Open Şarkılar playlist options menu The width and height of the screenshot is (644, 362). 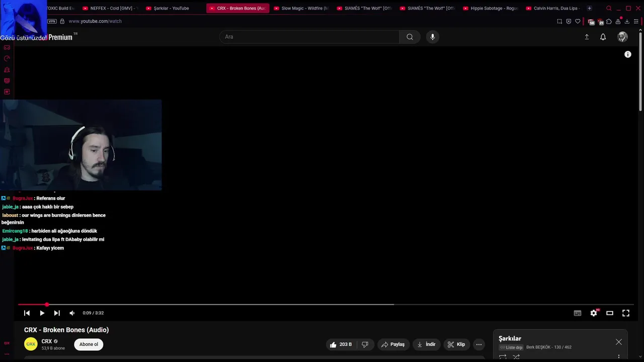click(x=619, y=357)
